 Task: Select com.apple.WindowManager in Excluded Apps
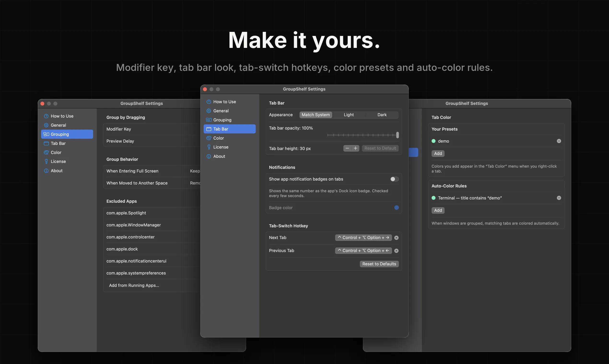[134, 225]
